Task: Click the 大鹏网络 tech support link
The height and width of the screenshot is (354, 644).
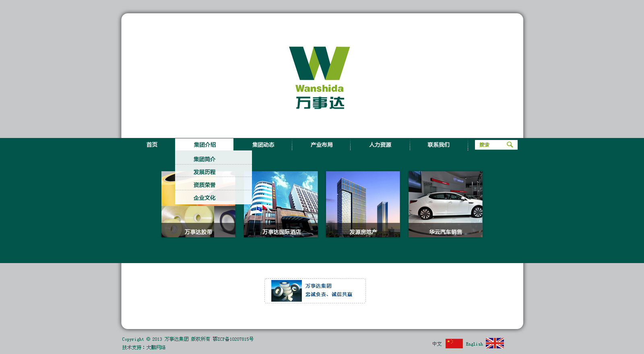Action: tap(156, 348)
